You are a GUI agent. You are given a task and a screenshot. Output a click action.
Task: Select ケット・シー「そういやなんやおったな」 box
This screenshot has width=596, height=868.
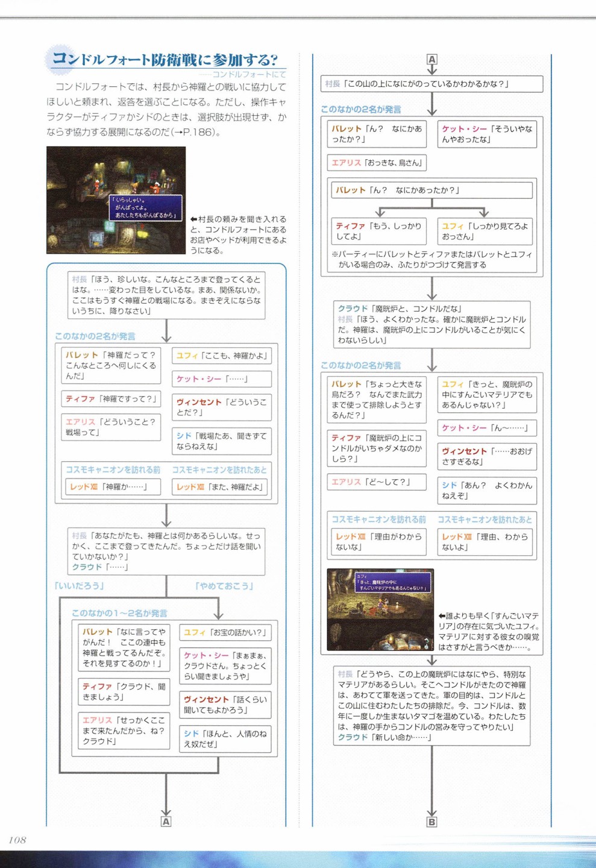486,134
